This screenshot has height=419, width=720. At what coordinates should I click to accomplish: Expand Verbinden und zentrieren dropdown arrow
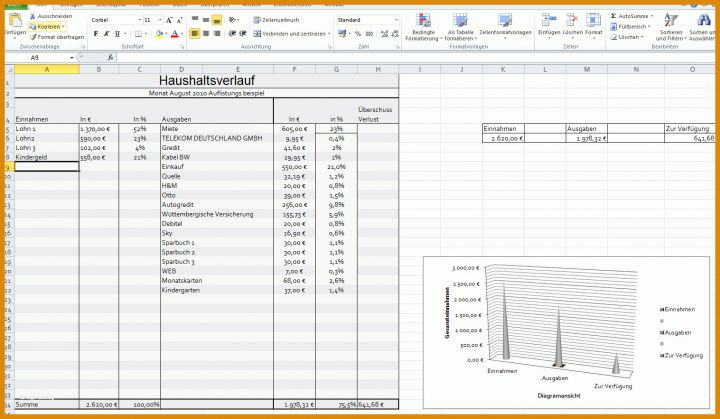(329, 34)
